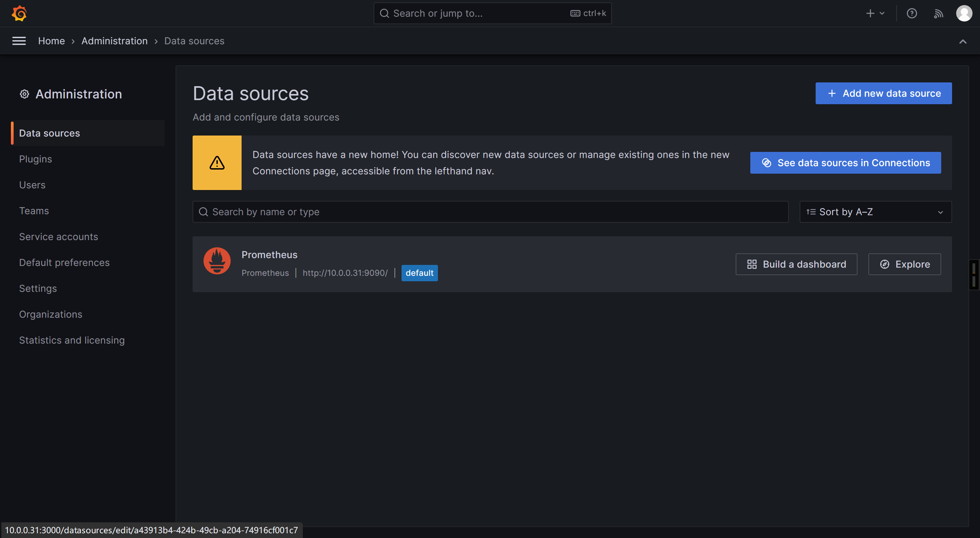
Task: Click the Administration gear icon
Action: (x=24, y=94)
